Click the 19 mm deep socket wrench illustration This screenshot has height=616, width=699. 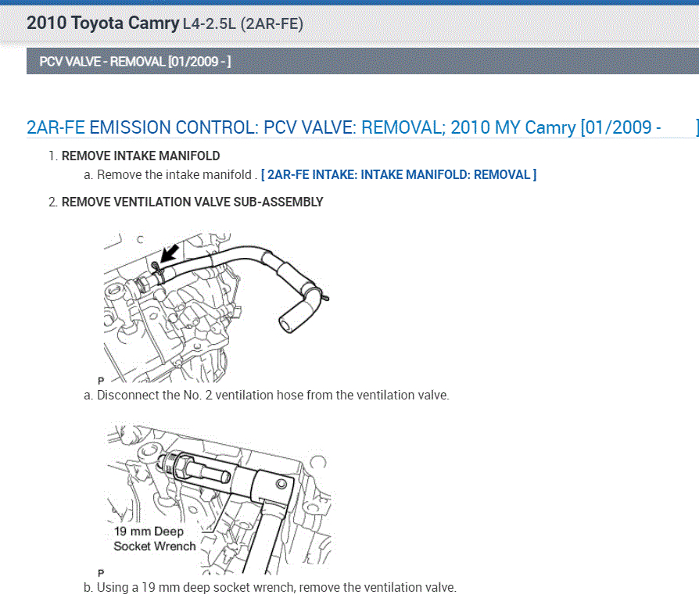pos(217,500)
